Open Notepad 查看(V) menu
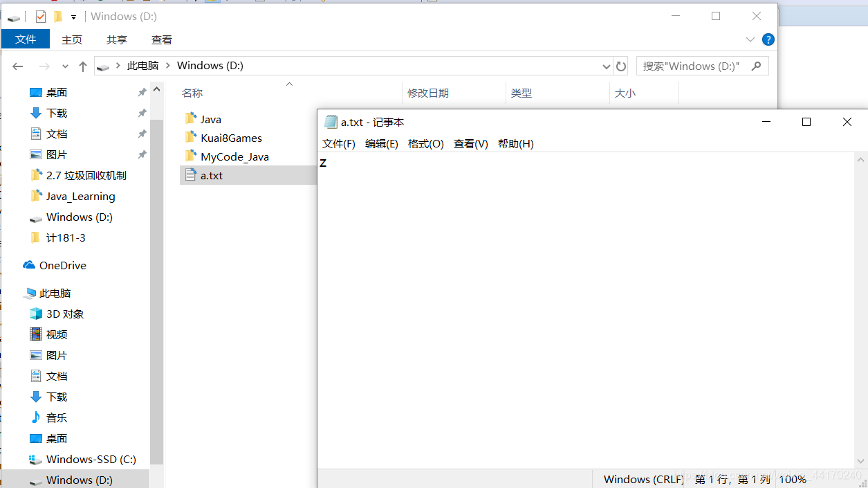This screenshot has width=868, height=488. click(x=471, y=144)
